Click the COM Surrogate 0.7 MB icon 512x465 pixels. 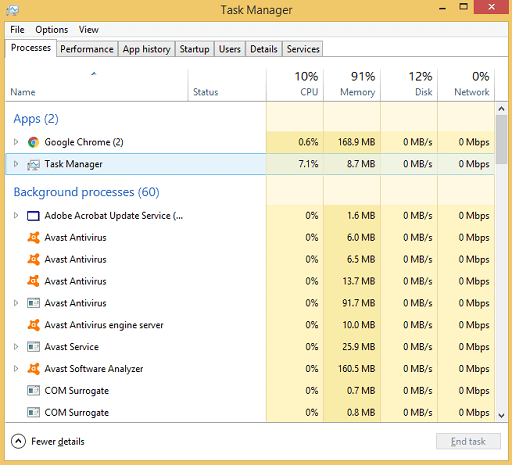point(33,391)
